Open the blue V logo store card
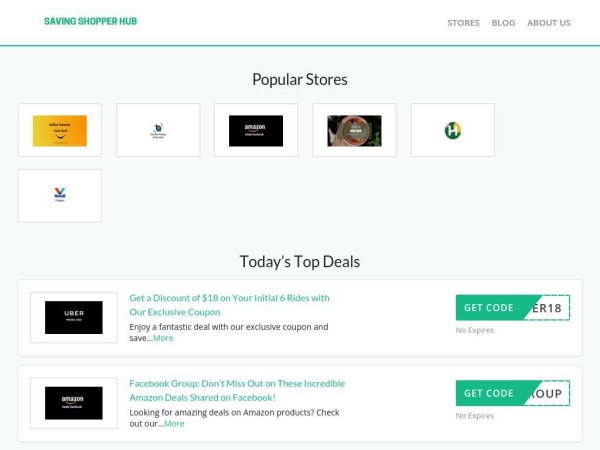This screenshot has height=450, width=600. (x=60, y=195)
